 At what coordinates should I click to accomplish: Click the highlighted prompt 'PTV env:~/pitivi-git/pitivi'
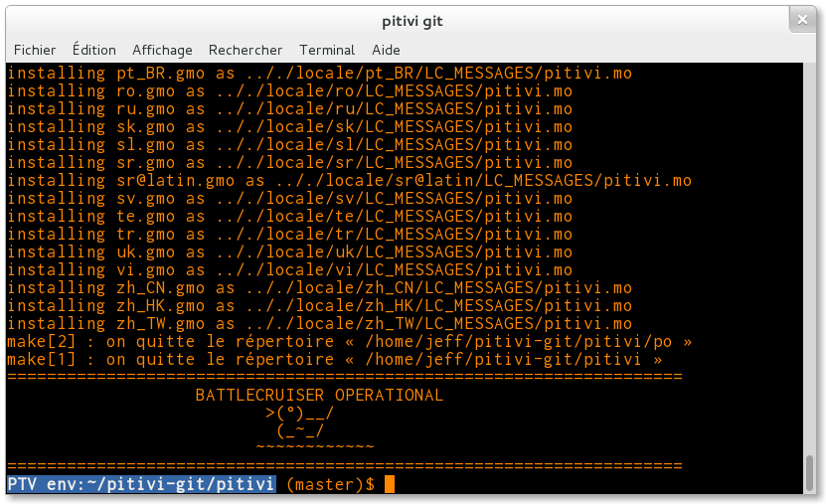(x=142, y=484)
